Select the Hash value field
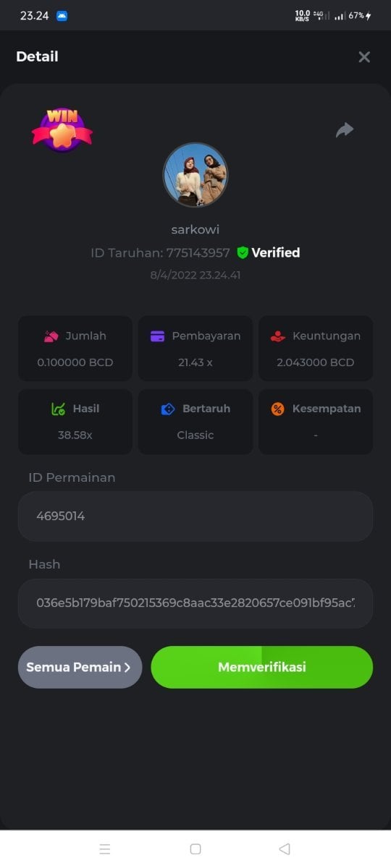The image size is (391, 868). pyautogui.click(x=195, y=603)
